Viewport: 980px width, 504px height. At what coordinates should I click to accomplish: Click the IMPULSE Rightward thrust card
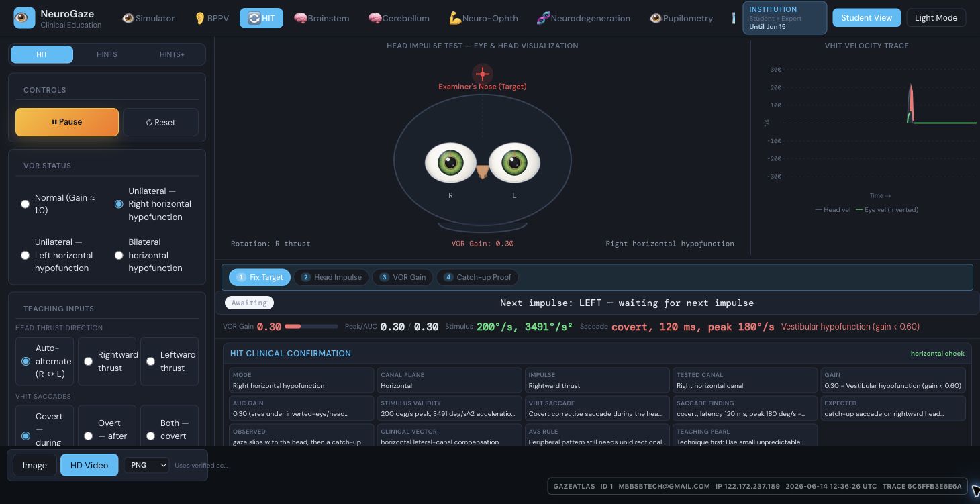[x=597, y=381]
